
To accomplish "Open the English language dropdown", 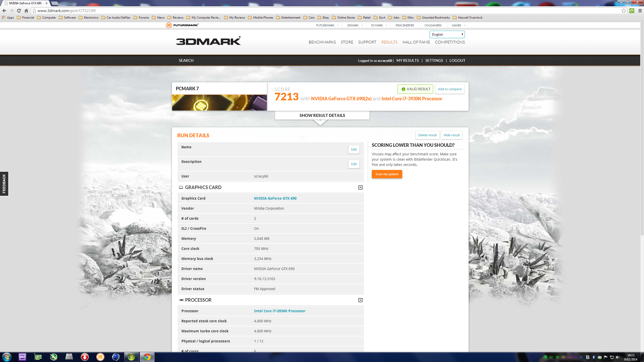I will pyautogui.click(x=447, y=34).
